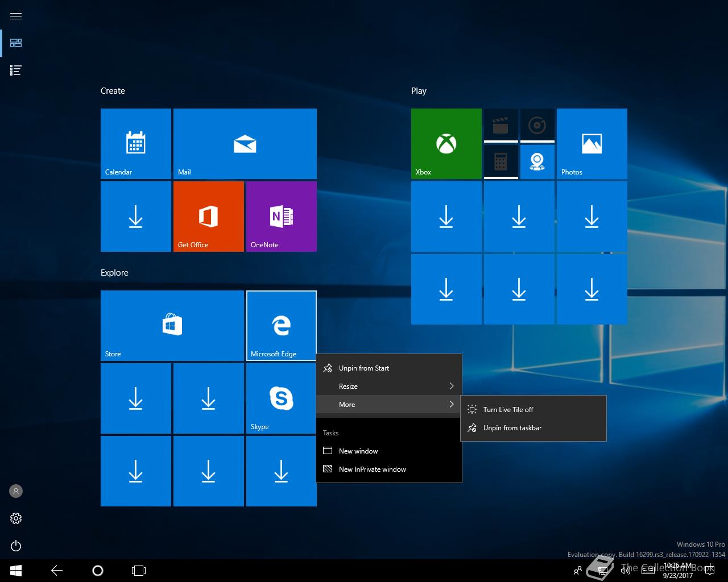The image size is (728, 582).
Task: Show the All apps list
Action: pyautogui.click(x=16, y=70)
